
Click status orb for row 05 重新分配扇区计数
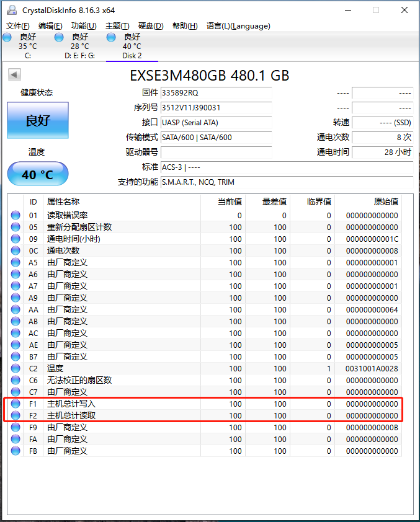coord(16,227)
